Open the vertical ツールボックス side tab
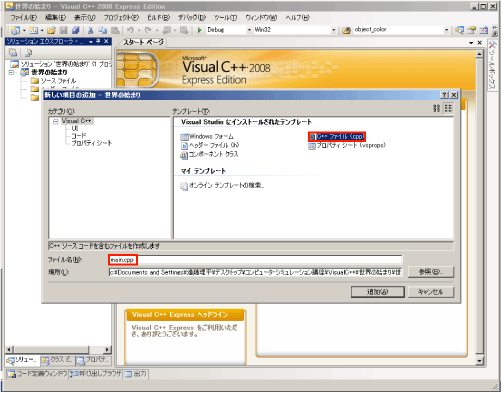Image resolution: width=501 pixels, height=393 pixels. tap(492, 65)
